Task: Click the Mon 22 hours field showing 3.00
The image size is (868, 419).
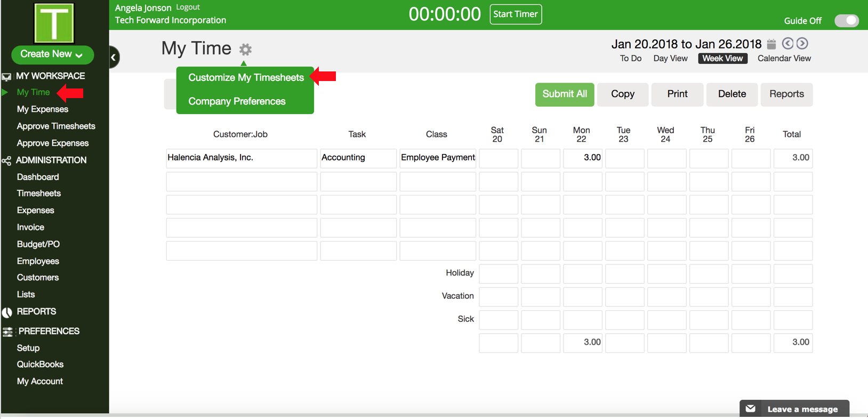Action: 582,158
